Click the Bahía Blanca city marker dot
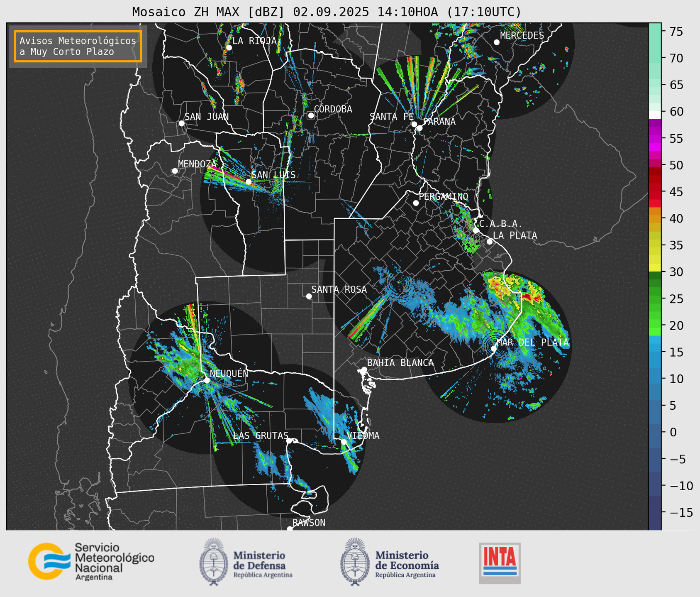 [x=364, y=369]
